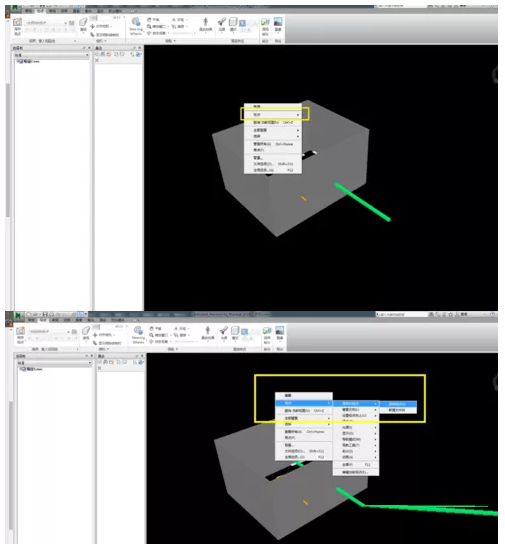The image size is (505, 550).
Task: Click the green checkmark review icon, upper window
Action: coord(265,22)
